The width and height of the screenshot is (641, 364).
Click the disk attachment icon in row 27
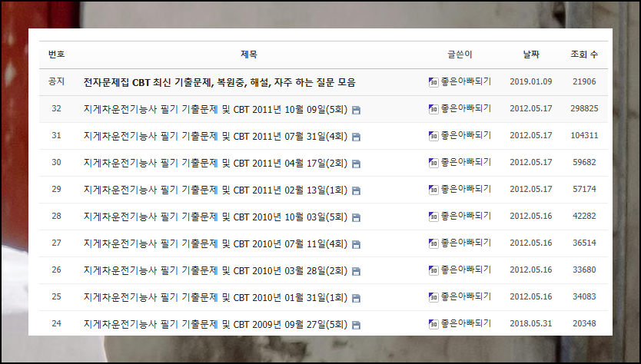(x=356, y=245)
